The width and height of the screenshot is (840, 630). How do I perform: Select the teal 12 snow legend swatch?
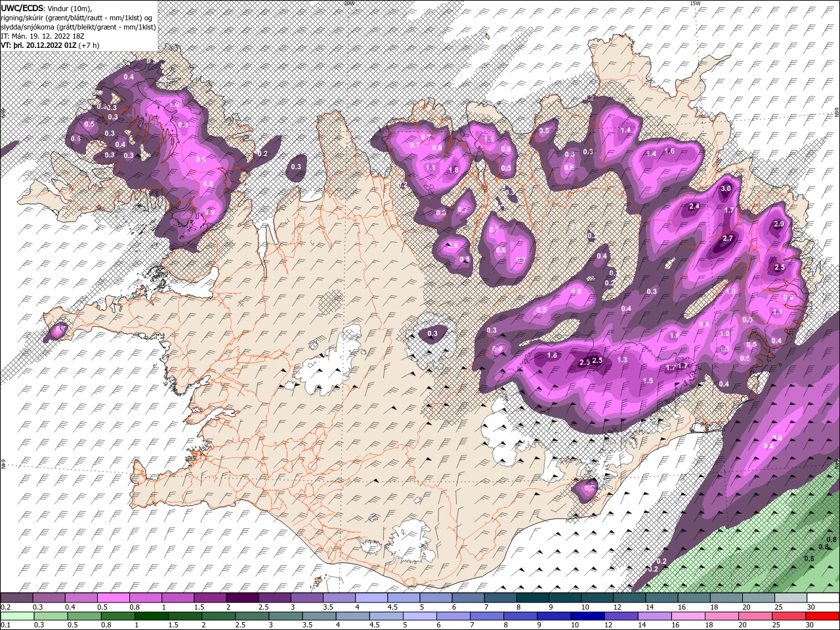coord(630,598)
